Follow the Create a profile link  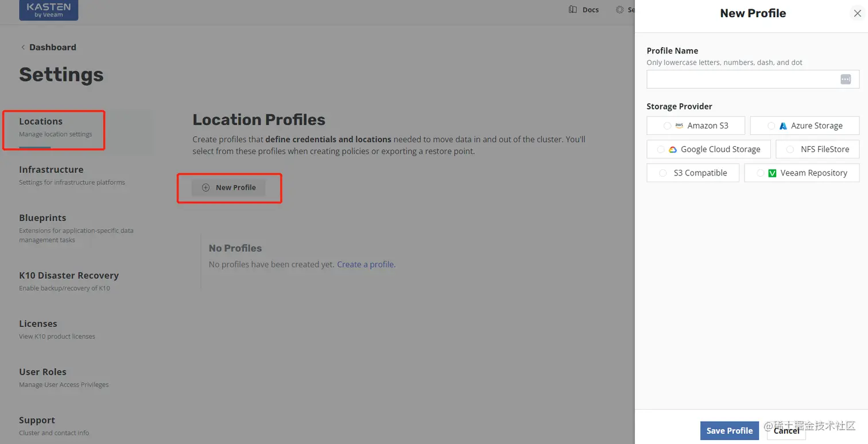(366, 264)
